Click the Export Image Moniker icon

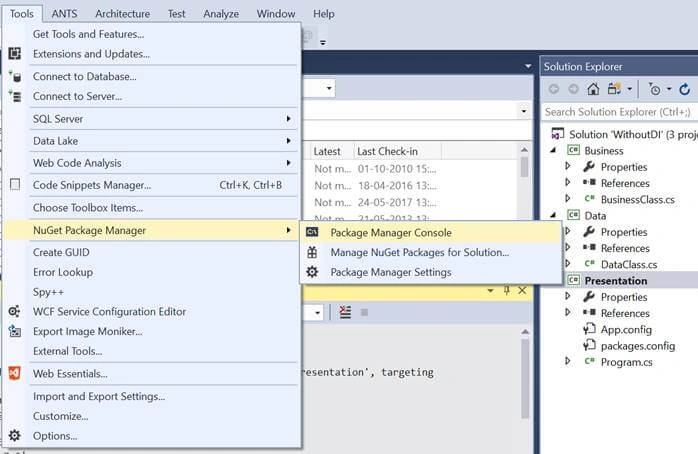point(15,332)
